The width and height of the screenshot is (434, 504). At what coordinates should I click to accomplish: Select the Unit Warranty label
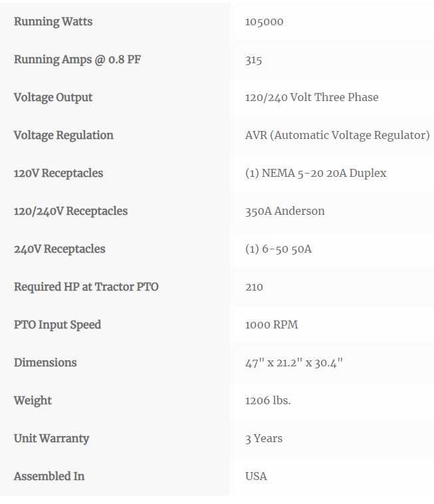(x=51, y=438)
